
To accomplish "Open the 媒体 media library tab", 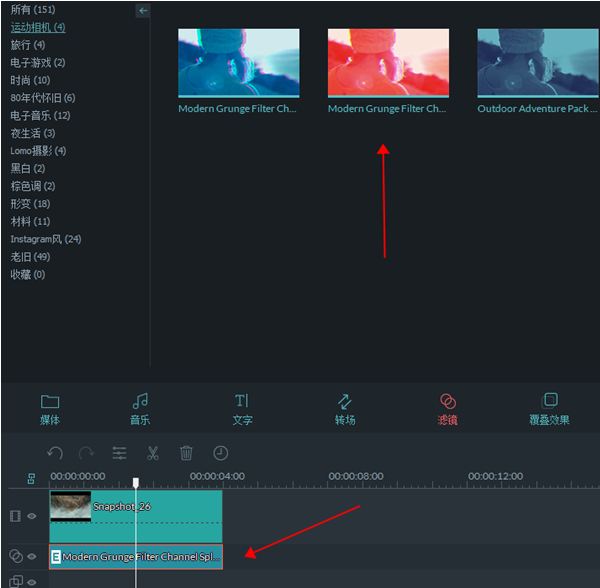I will (x=50, y=409).
